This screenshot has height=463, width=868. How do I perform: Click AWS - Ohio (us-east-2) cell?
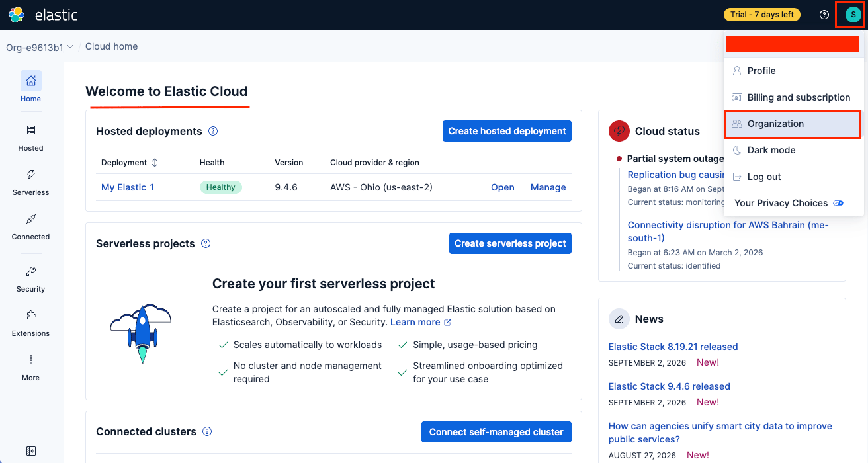click(381, 187)
